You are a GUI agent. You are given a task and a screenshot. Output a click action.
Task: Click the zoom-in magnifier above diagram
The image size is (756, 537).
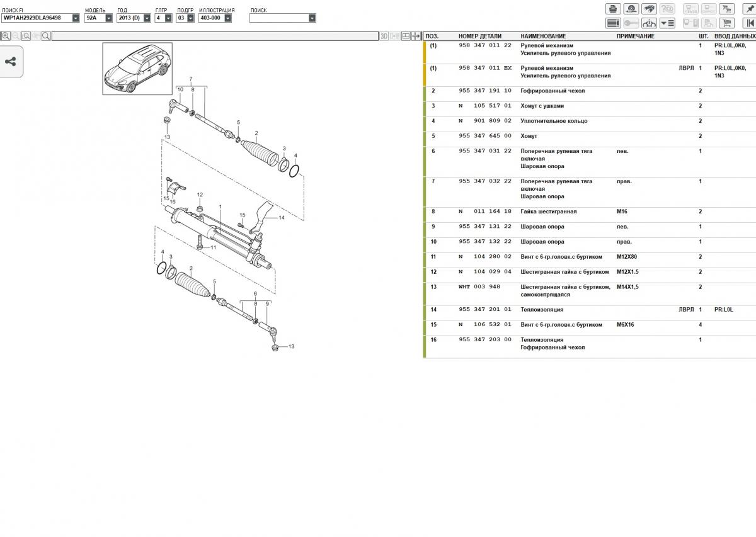[6, 37]
